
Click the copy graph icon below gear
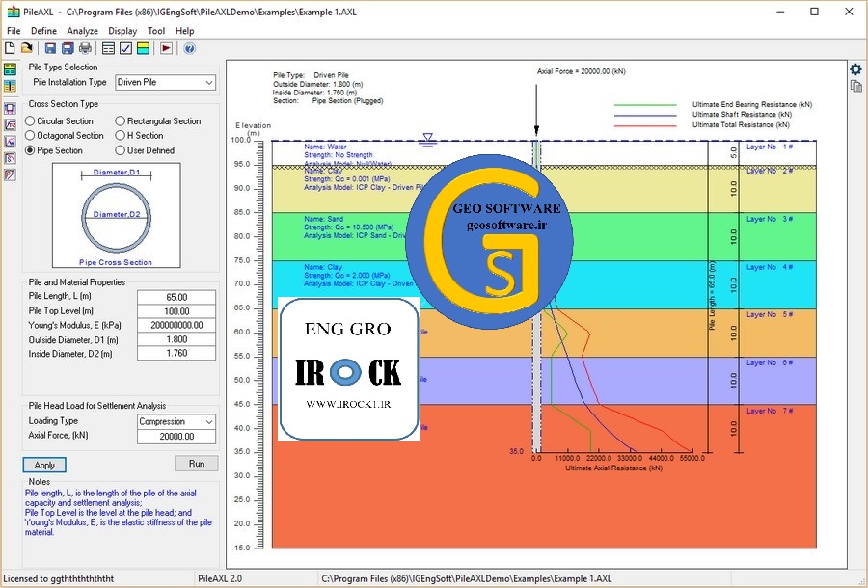(x=855, y=86)
